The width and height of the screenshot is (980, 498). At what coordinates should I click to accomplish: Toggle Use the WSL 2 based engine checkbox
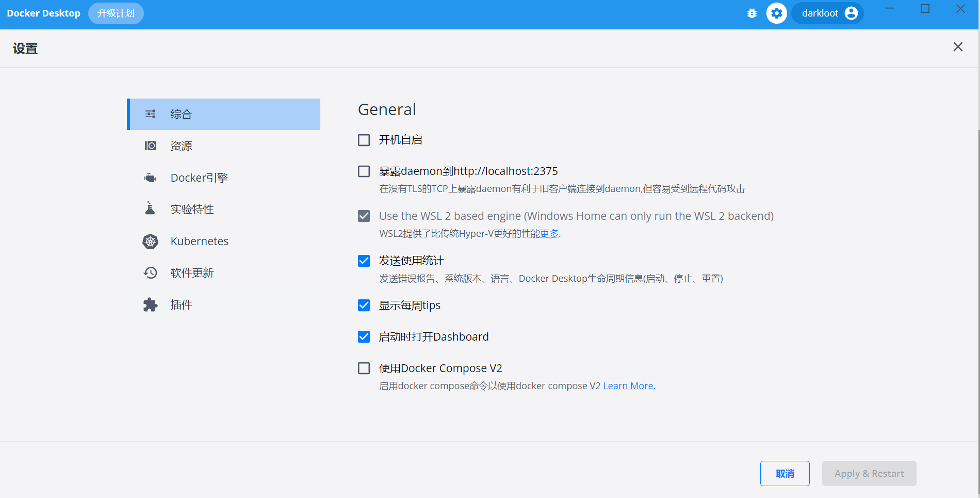pos(364,216)
